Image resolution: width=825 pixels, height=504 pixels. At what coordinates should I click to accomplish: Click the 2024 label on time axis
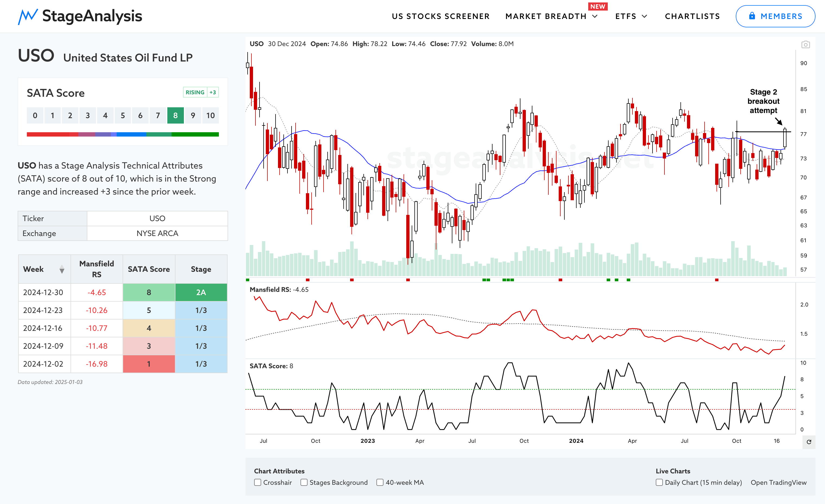[x=576, y=441]
